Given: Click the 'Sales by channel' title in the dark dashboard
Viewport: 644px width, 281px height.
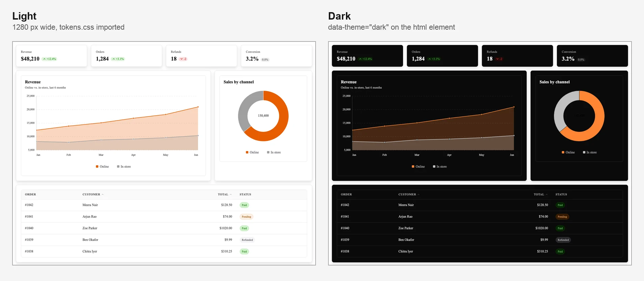Looking at the screenshot, I should click(555, 82).
